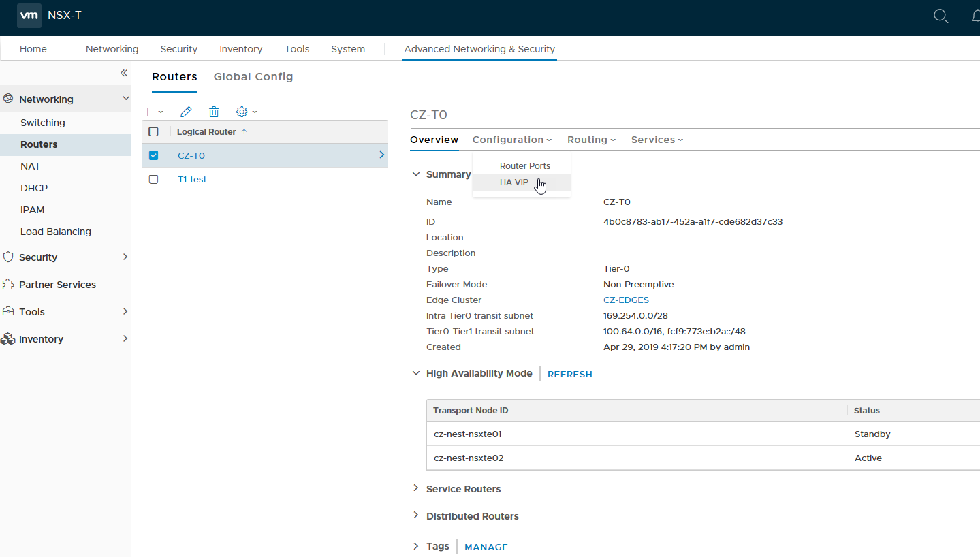Open the search magnifier icon
The width and height of the screenshot is (980, 557).
(941, 16)
